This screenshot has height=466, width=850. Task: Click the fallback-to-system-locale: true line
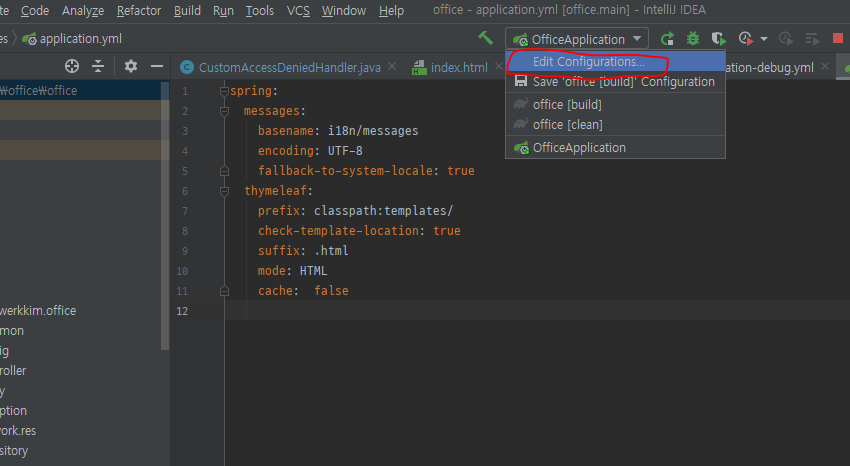[x=366, y=171]
